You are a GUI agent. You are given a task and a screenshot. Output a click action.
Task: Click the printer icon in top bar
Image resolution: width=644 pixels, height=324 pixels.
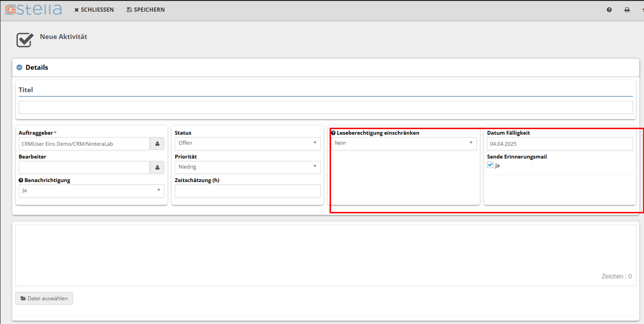[x=627, y=10]
